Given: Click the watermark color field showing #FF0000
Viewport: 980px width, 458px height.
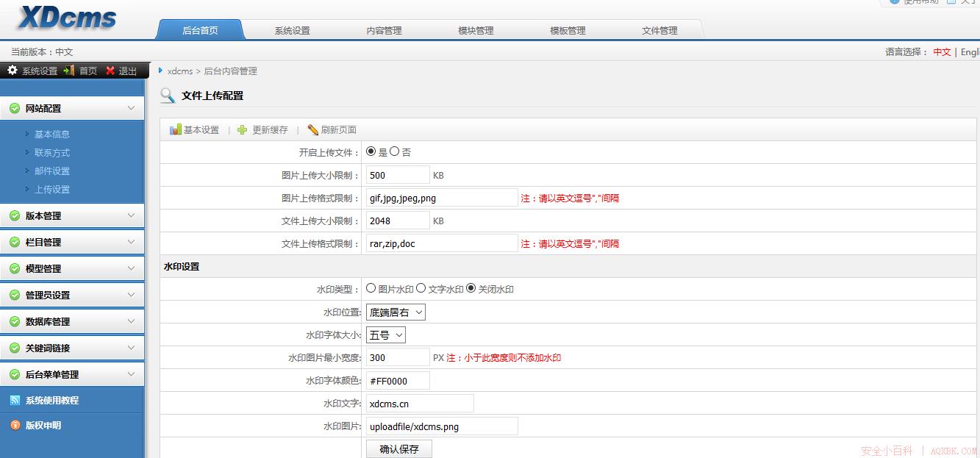Looking at the screenshot, I should pyautogui.click(x=397, y=380).
